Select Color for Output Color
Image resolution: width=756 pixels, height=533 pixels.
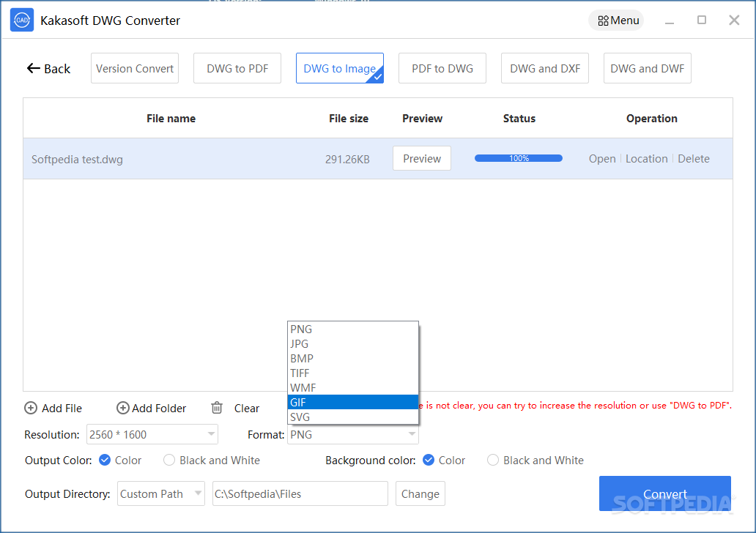point(105,460)
